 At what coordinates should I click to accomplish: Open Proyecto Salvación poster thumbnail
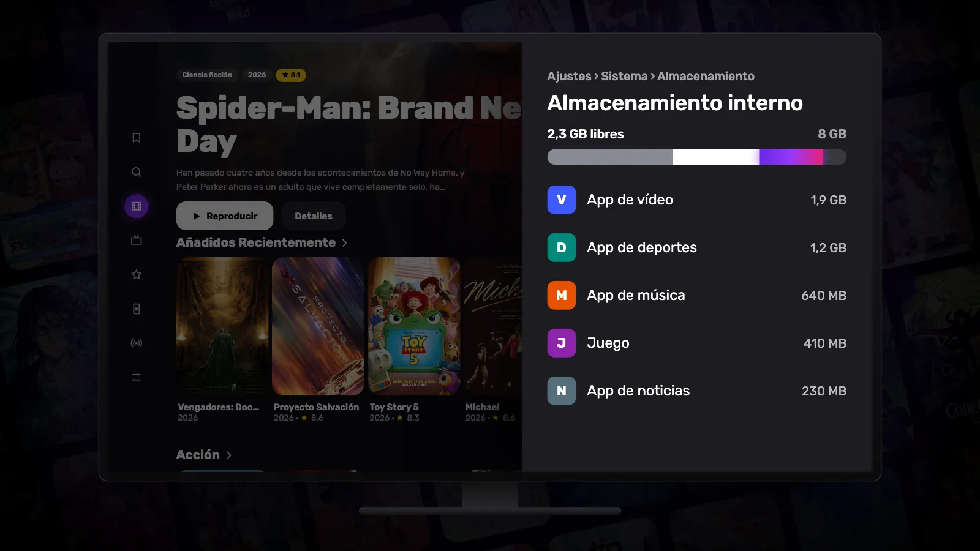(318, 326)
